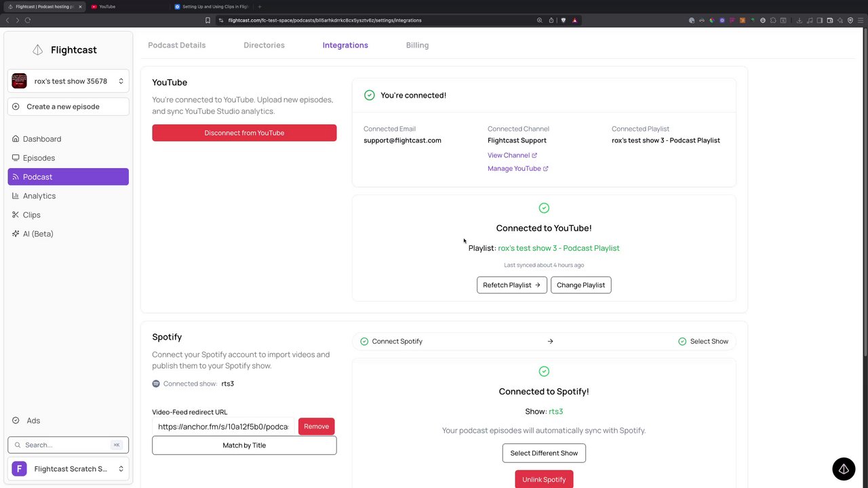868x488 pixels.
Task: Click the Select Different Show button
Action: click(544, 453)
